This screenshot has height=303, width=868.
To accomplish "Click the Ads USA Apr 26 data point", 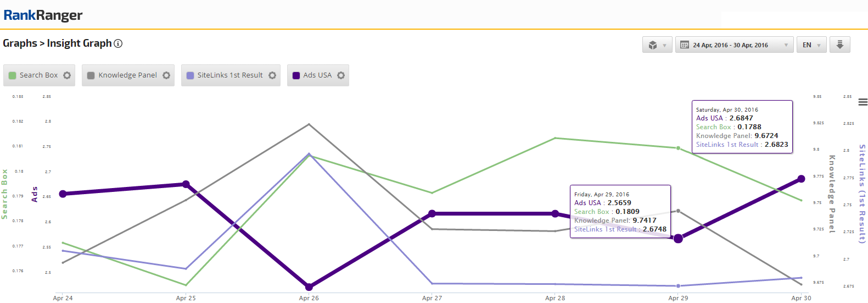I will (309, 287).
